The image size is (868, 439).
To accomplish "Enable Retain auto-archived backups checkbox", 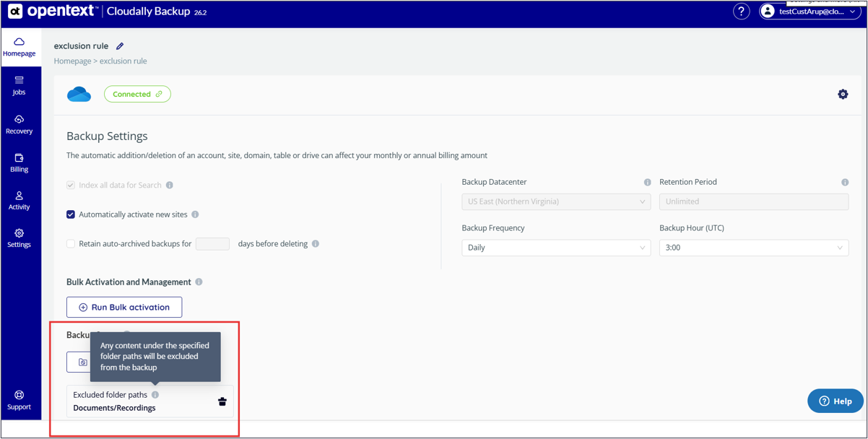I will coord(71,244).
